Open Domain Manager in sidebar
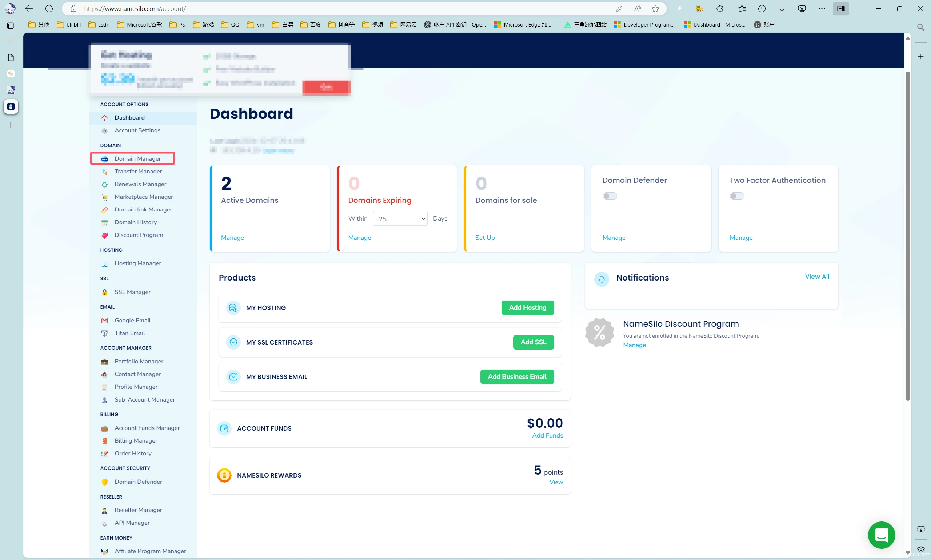The image size is (931, 560). [132, 158]
